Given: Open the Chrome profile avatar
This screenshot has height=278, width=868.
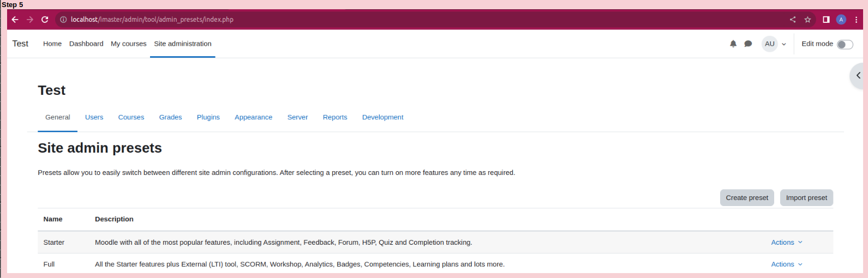Looking at the screenshot, I should pos(841,20).
